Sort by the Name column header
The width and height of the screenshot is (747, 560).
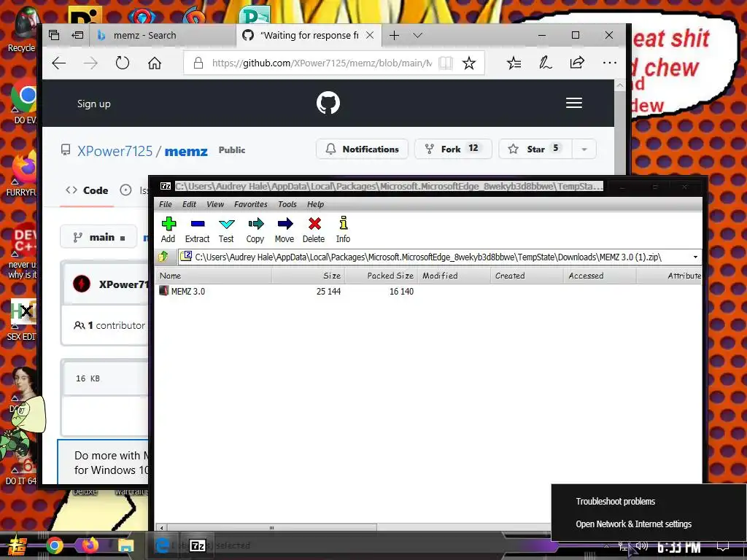click(214, 276)
